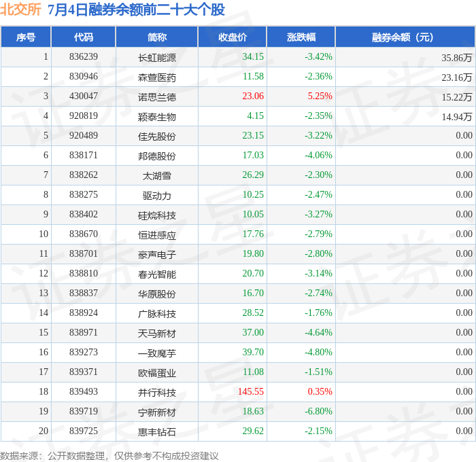Click the red closing price 145.55
Viewport: 476px width, 462px height.
point(251,392)
